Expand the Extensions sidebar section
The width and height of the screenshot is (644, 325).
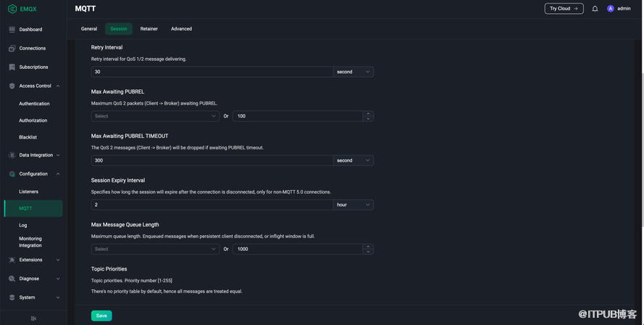click(58, 260)
